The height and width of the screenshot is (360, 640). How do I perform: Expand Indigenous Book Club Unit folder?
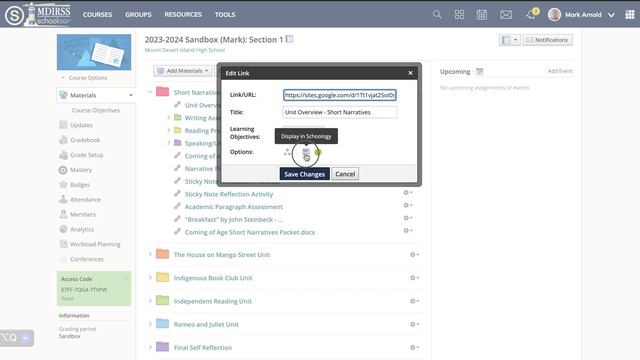pos(150,278)
